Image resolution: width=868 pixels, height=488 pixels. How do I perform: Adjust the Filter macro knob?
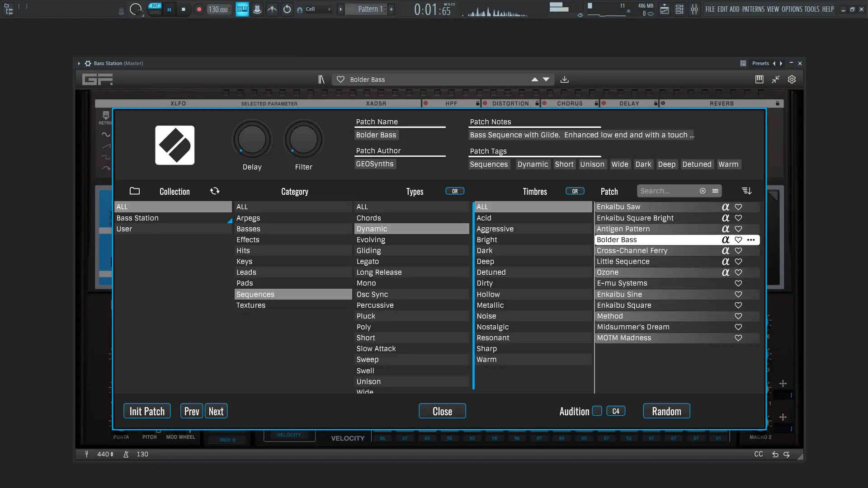click(303, 140)
